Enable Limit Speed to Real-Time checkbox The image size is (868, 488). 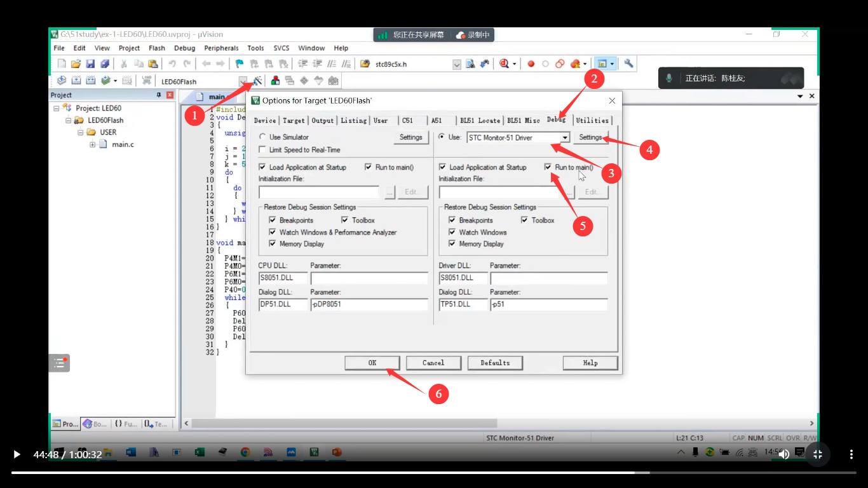pos(263,150)
